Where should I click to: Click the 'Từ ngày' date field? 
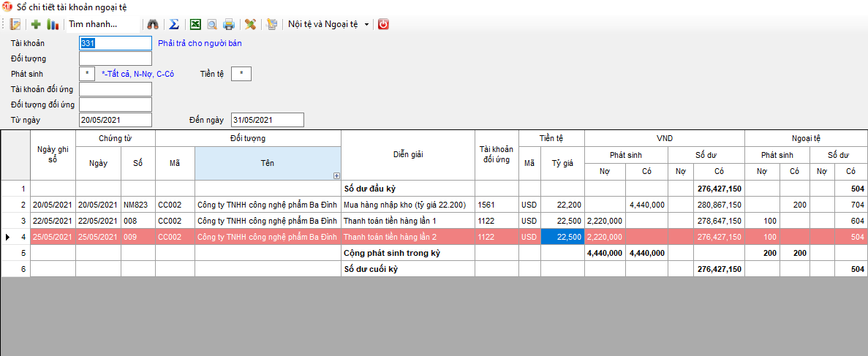tap(115, 120)
